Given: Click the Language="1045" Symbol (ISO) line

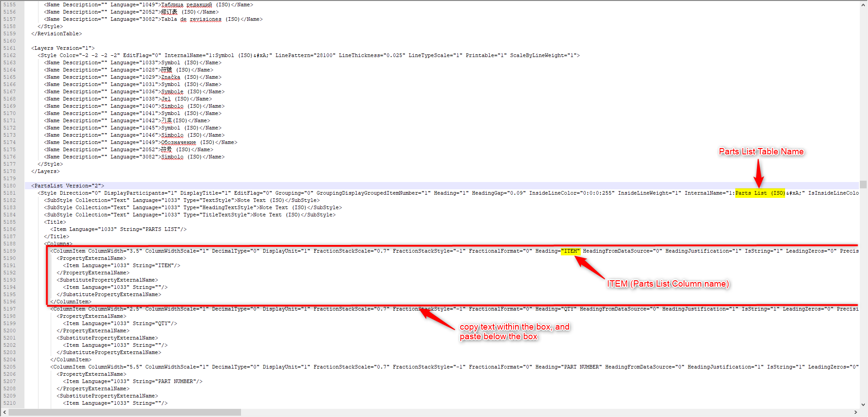Looking at the screenshot, I should [x=133, y=128].
